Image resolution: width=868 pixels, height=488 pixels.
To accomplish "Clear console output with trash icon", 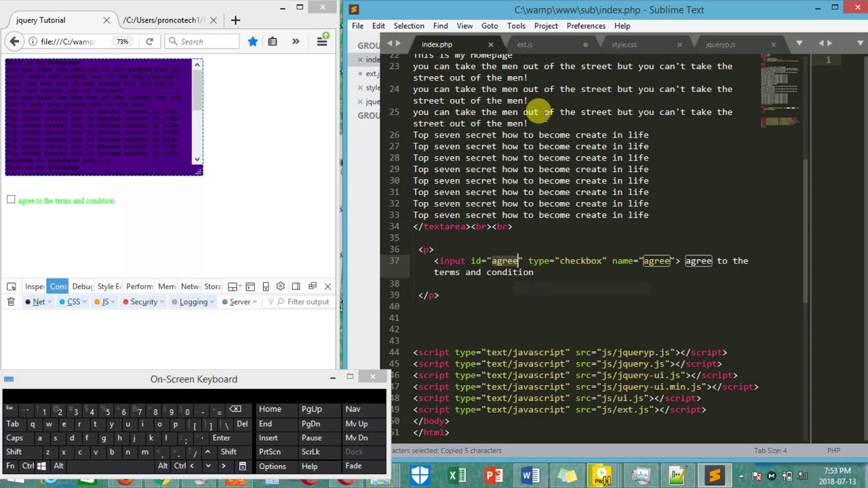I will 11,302.
